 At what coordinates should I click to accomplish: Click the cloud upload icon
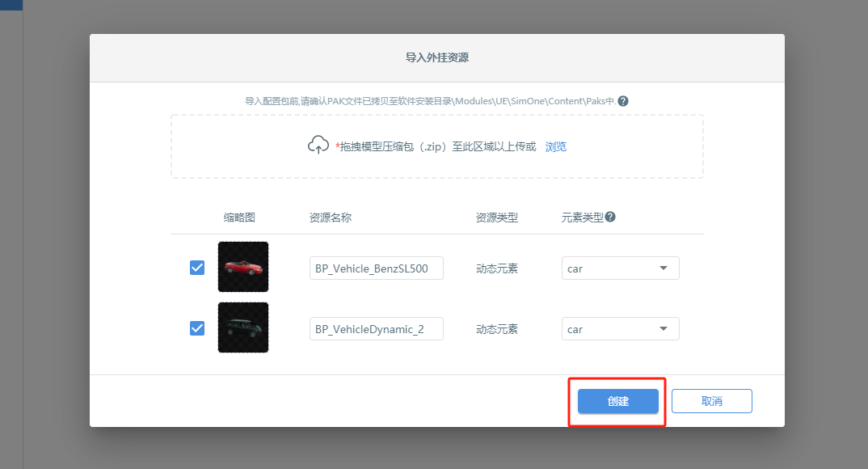(x=318, y=145)
